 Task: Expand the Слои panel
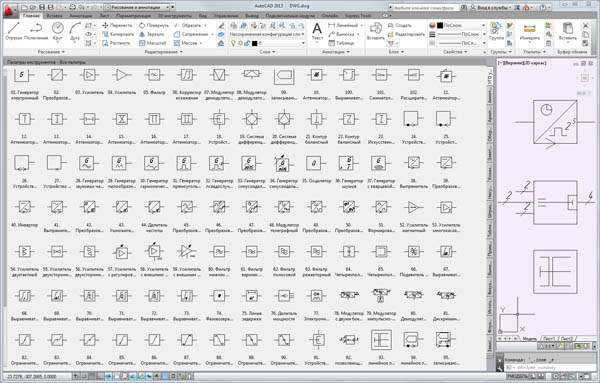click(267, 52)
